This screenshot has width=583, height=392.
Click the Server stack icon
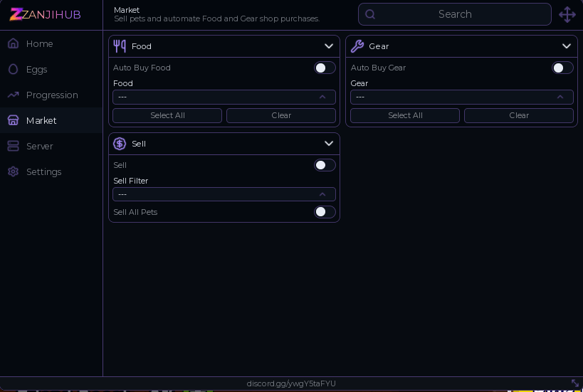click(x=13, y=146)
